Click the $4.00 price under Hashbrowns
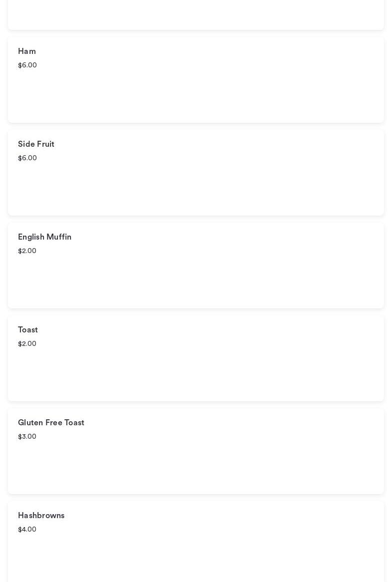Image resolution: width=392 pixels, height=582 pixels. pyautogui.click(x=27, y=530)
